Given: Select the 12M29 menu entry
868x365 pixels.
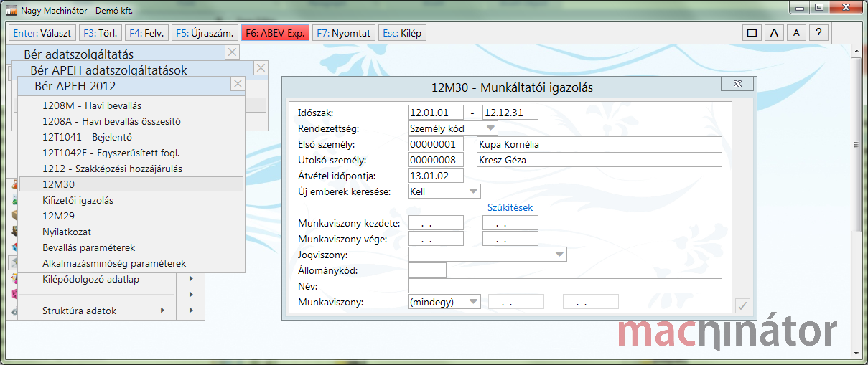Looking at the screenshot, I should (x=132, y=216).
